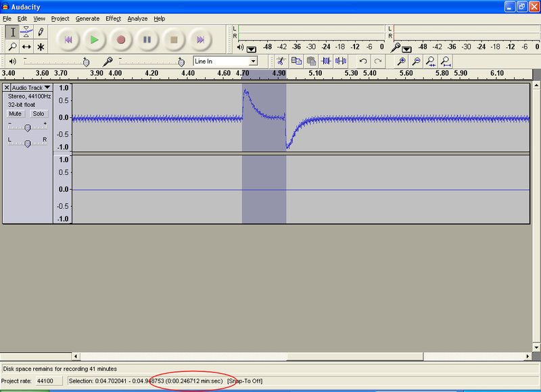Screen dimensions: 541x392
Task: Open the Generate menu
Action: [87, 19]
